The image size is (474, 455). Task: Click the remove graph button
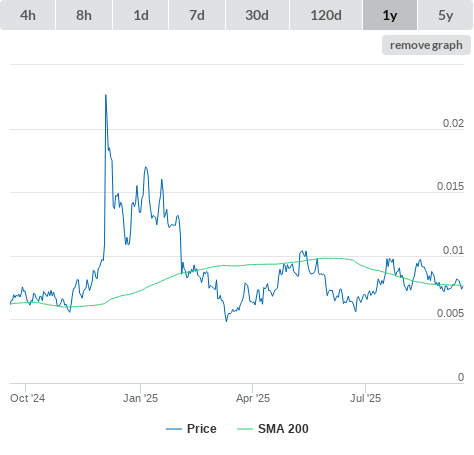(x=426, y=45)
